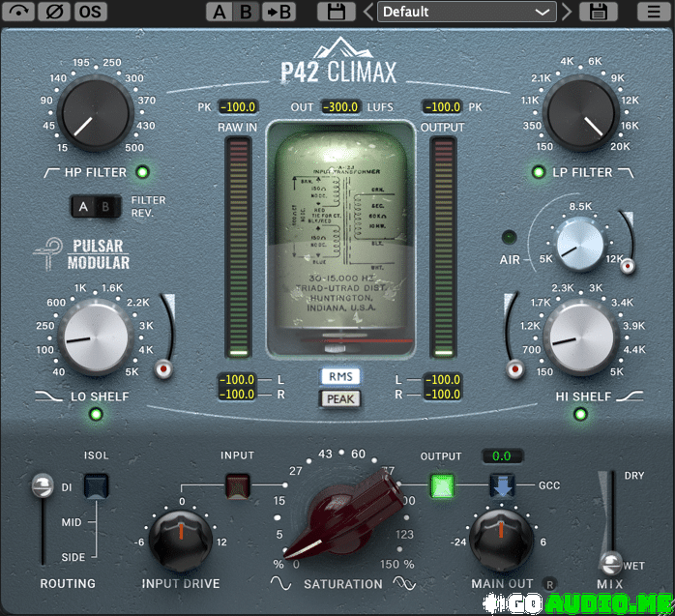The height and width of the screenshot is (616, 675).
Task: Click the input PK -100.0 readout
Action: (x=239, y=106)
